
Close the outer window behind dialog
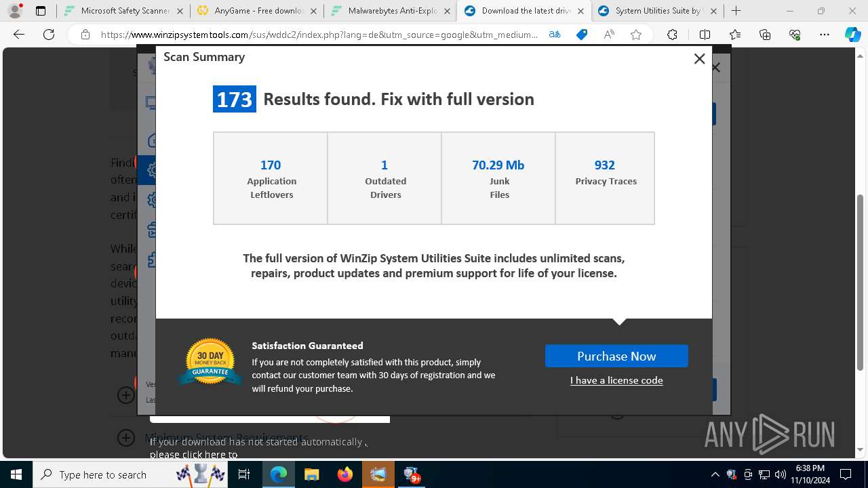coord(715,67)
